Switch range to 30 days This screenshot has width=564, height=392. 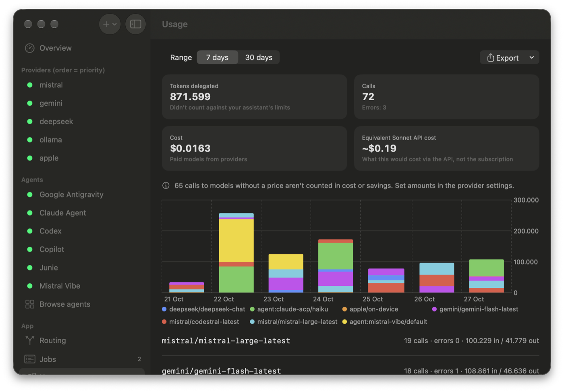pos(259,58)
